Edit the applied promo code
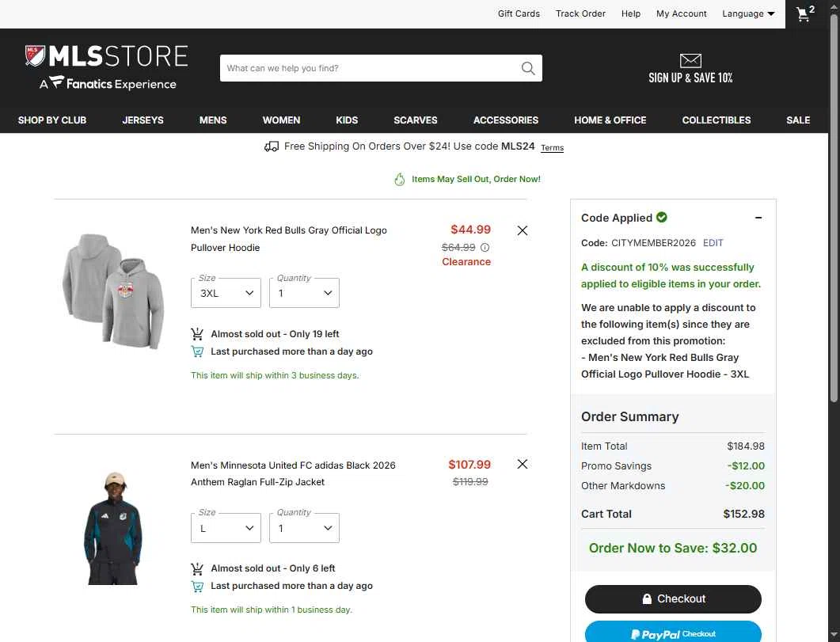 coord(713,243)
